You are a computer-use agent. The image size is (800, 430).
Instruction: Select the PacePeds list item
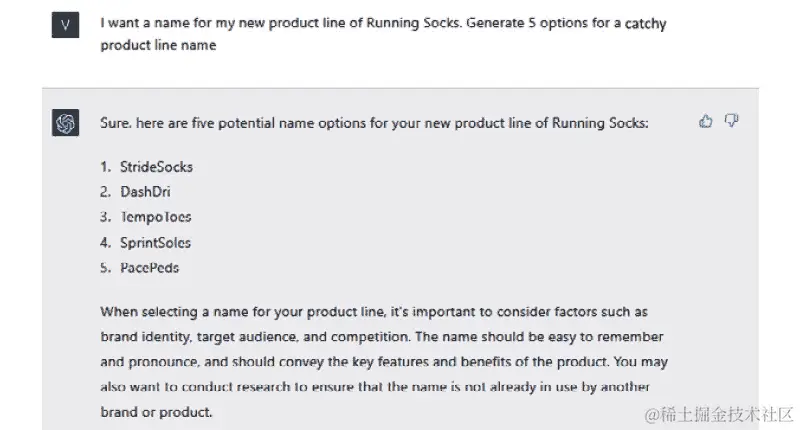[x=150, y=268]
